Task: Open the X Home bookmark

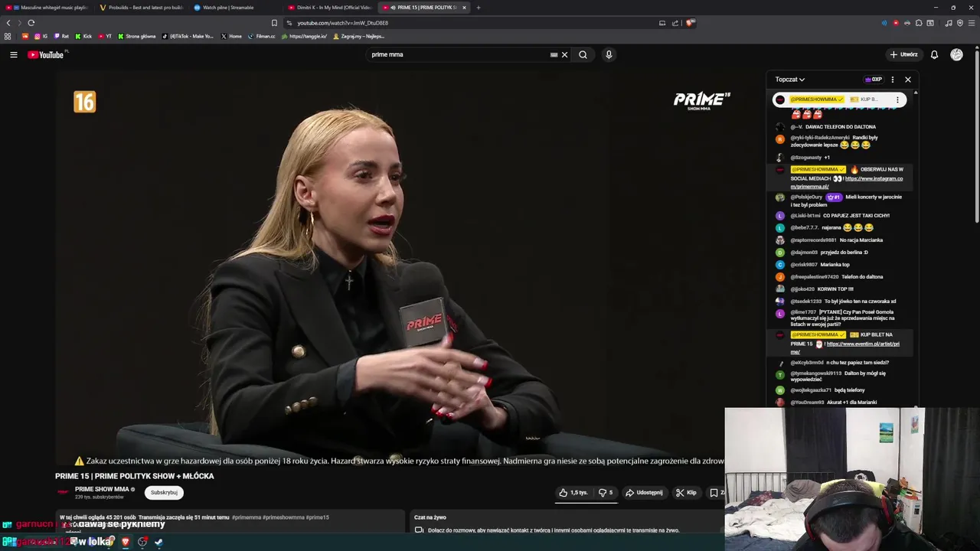Action: [x=231, y=36]
